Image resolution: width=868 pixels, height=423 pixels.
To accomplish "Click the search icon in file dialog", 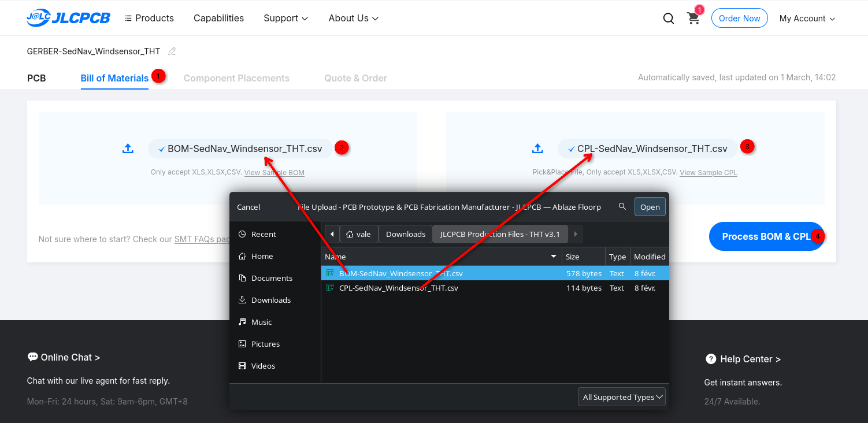I will pos(622,206).
